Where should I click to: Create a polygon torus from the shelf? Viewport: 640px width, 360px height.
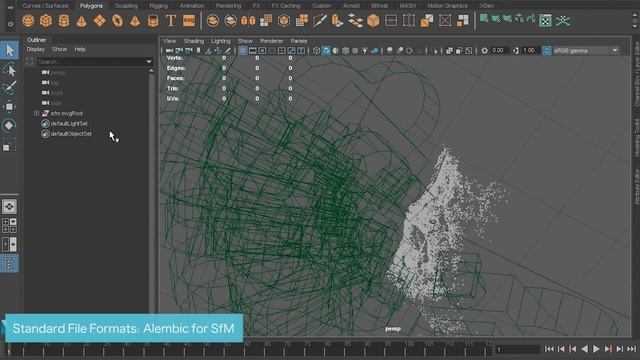coord(117,20)
